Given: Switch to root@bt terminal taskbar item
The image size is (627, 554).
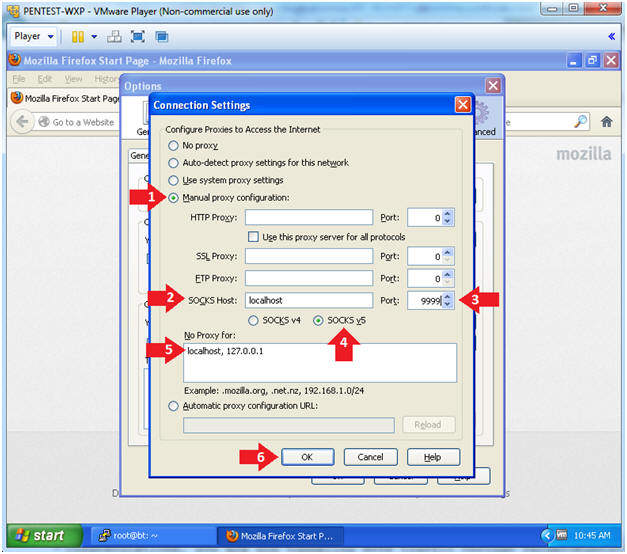Looking at the screenshot, I should (152, 535).
